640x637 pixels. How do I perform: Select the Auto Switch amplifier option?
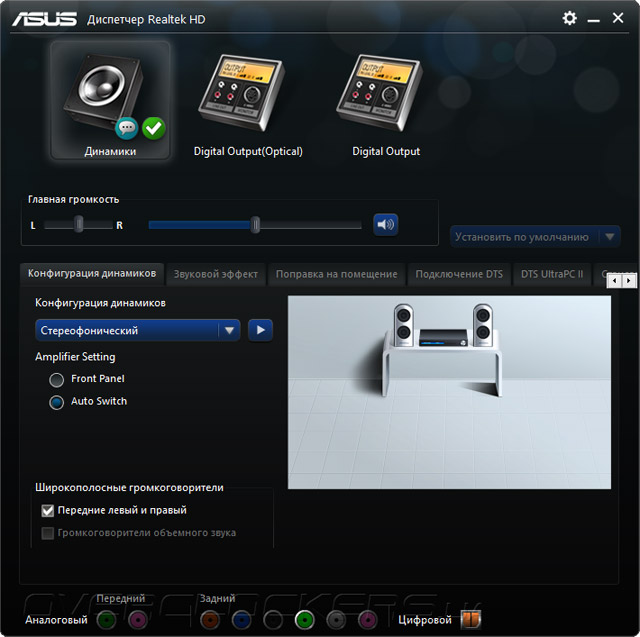pyautogui.click(x=56, y=402)
